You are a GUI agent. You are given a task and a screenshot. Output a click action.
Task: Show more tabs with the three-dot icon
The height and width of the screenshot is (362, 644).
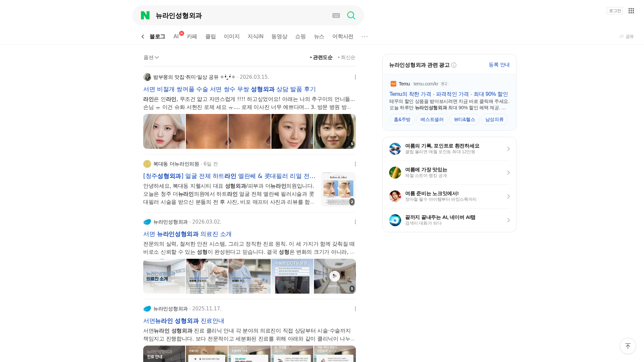pyautogui.click(x=365, y=37)
